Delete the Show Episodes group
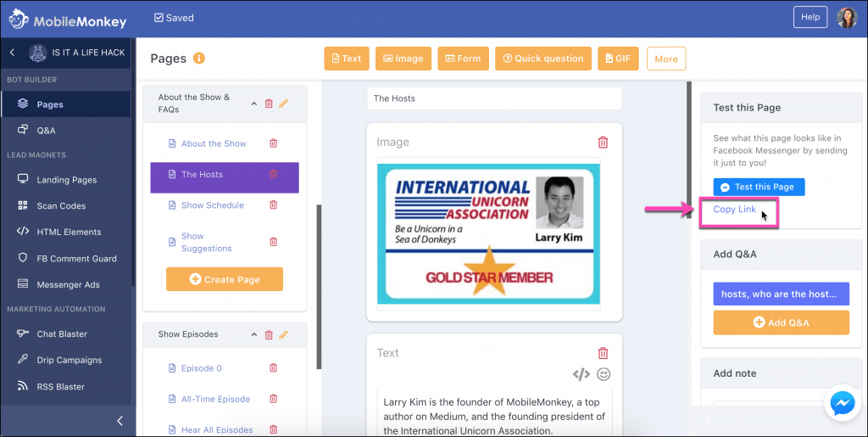This screenshot has height=437, width=868. [x=269, y=334]
